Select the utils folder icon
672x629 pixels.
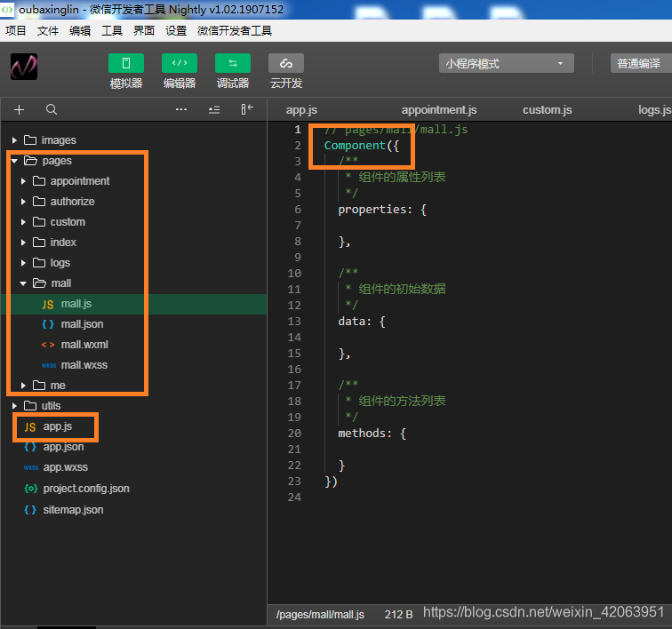(30, 405)
